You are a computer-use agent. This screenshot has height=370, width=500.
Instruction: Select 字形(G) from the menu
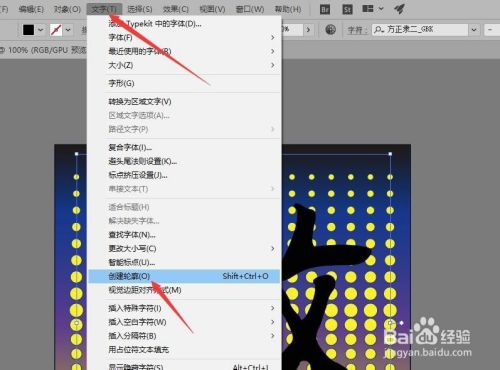click(x=184, y=83)
